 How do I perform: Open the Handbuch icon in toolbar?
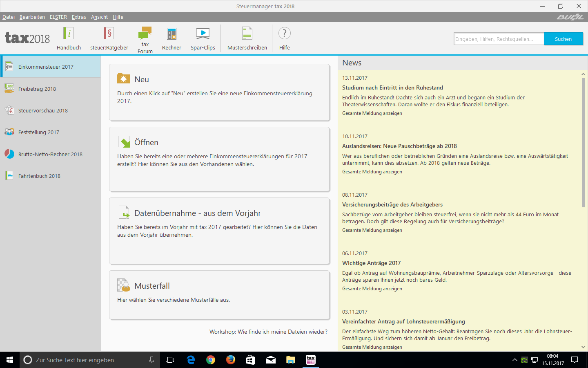pos(69,33)
